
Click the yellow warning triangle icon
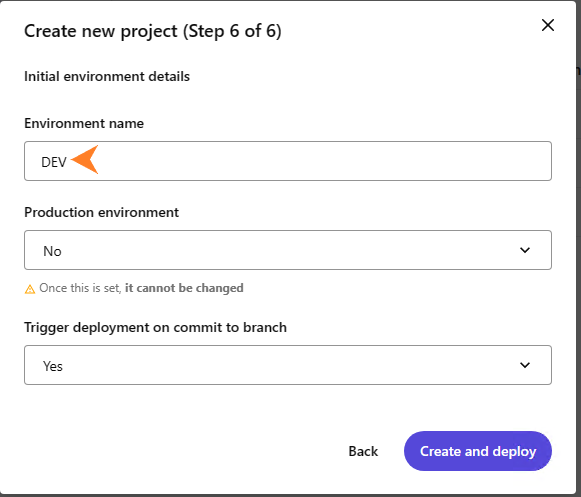30,289
